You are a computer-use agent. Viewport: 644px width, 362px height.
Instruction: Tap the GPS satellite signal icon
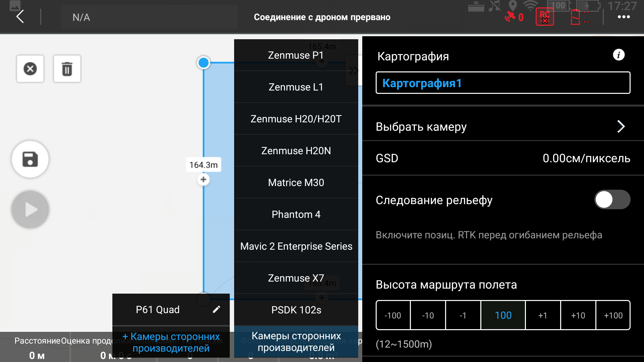[x=514, y=17]
